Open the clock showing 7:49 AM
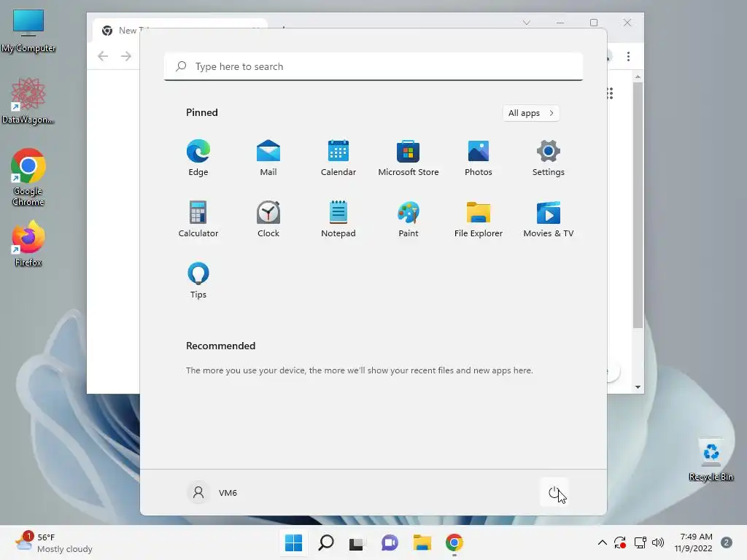 tap(694, 542)
